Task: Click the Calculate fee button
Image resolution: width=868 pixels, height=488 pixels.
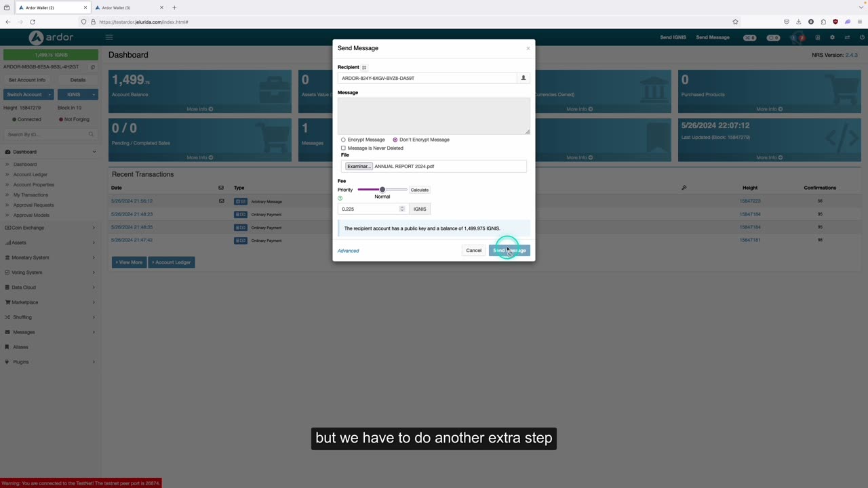Action: tap(420, 190)
